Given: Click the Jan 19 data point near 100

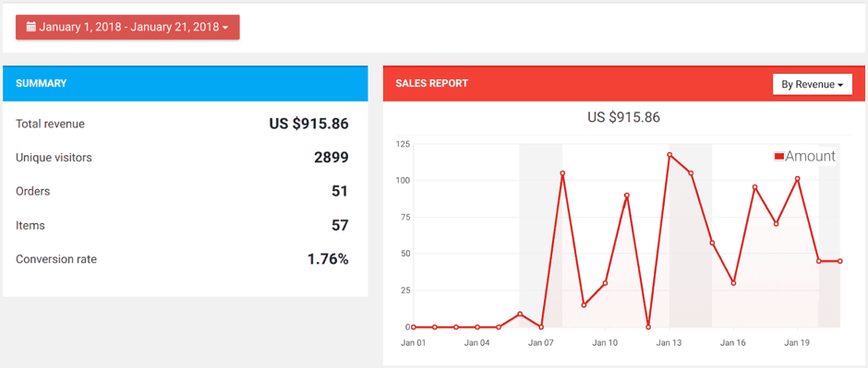Looking at the screenshot, I should click(798, 179).
